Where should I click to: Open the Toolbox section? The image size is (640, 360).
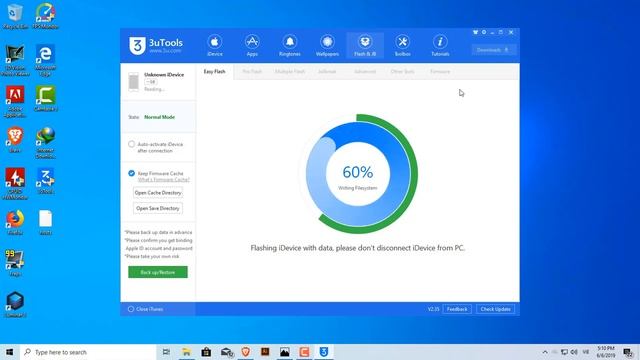[x=402, y=45]
